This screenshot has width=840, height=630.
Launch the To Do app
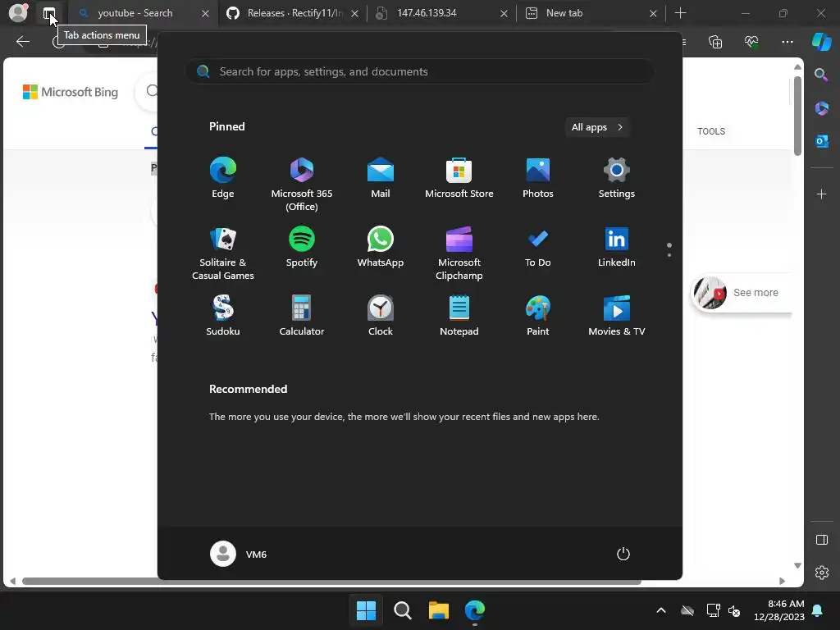click(538, 247)
